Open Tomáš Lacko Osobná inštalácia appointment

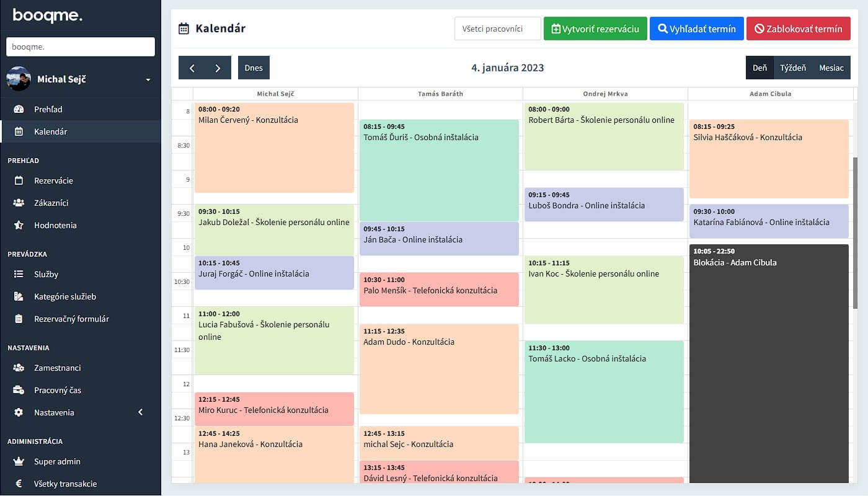[604, 392]
